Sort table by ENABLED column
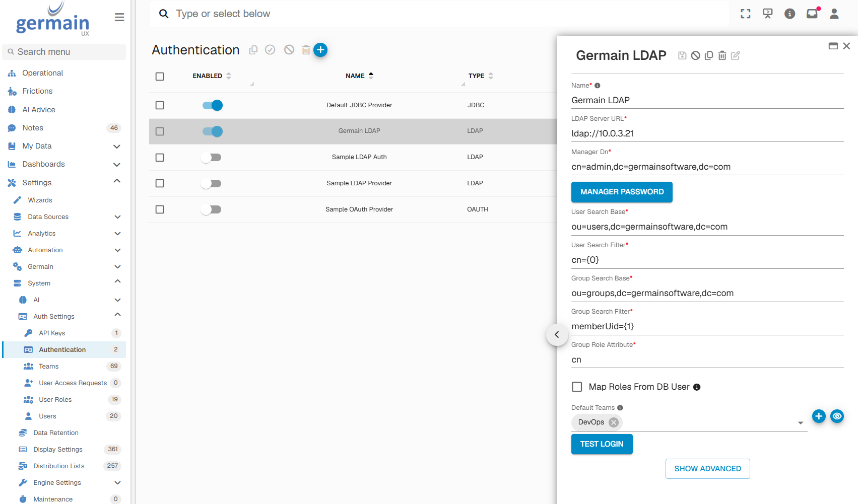The image size is (858, 504). (212, 76)
